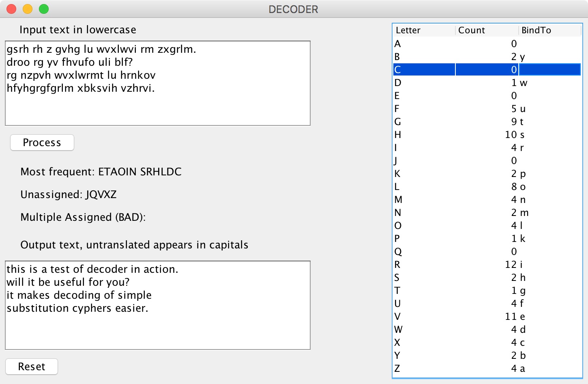Sort table by Letter column header
Image resolution: width=588 pixels, height=384 pixels.
click(x=423, y=30)
